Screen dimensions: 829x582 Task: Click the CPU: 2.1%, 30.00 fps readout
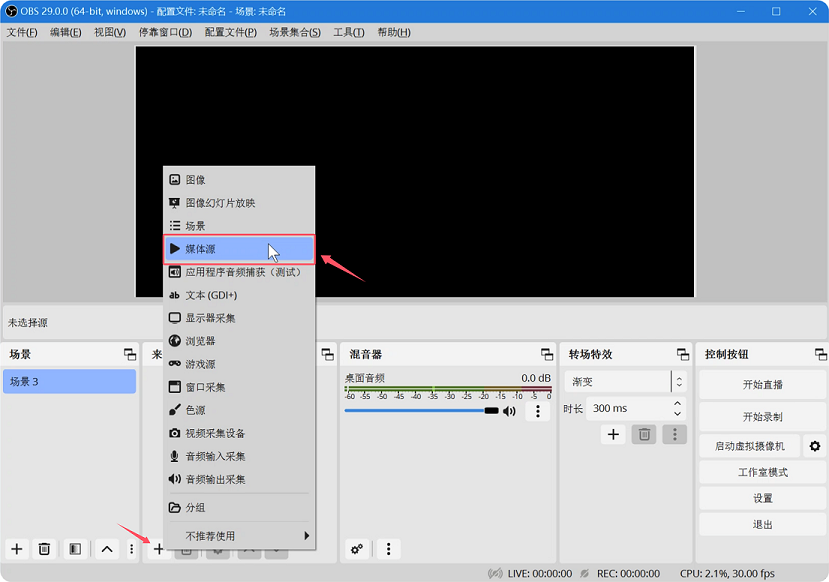pos(727,574)
